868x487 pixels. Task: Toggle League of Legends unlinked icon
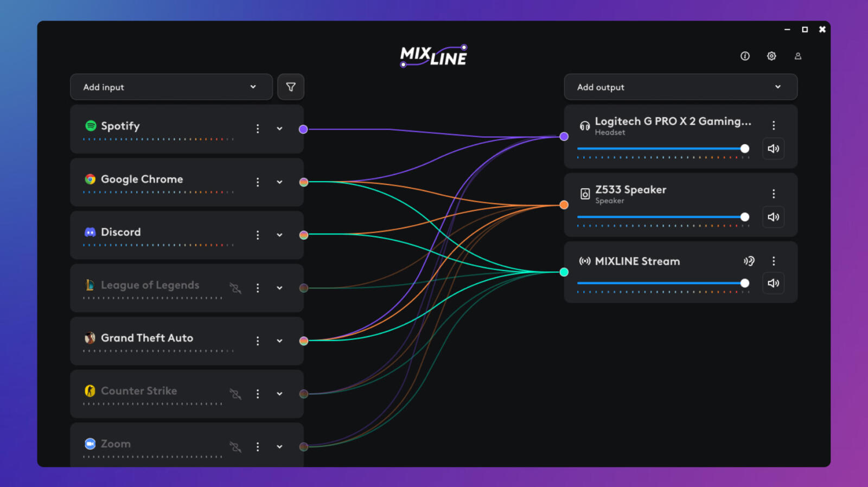(235, 288)
